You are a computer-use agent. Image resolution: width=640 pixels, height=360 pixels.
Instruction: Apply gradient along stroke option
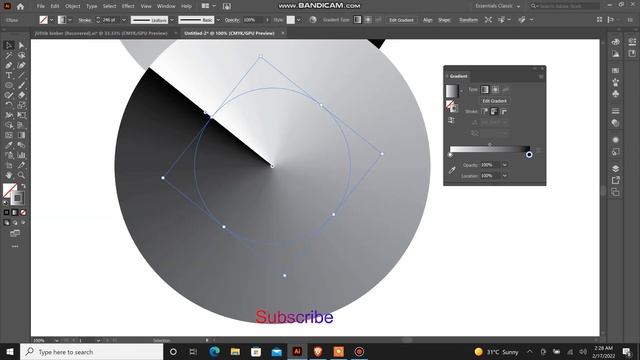(x=494, y=111)
